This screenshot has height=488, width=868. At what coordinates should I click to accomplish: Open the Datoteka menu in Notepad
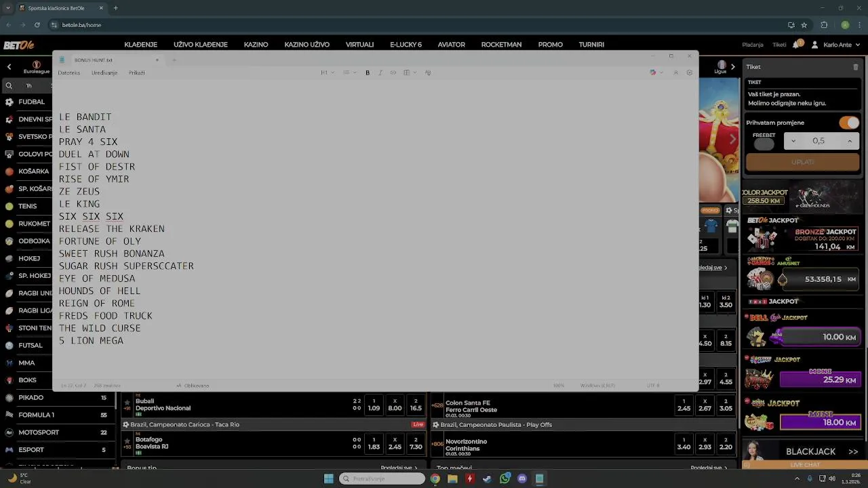pyautogui.click(x=68, y=73)
